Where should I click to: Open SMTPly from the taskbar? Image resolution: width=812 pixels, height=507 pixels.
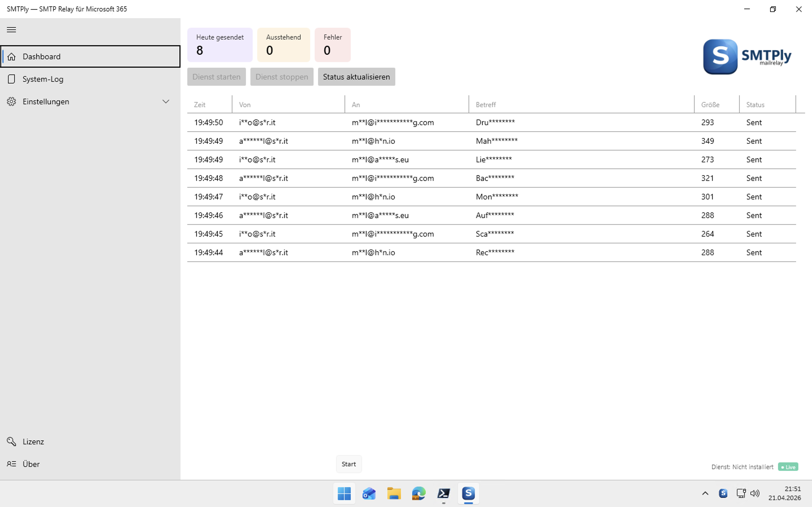point(468,493)
